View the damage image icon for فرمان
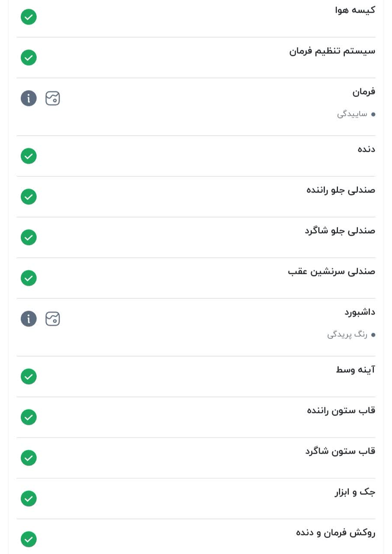 coord(53,99)
